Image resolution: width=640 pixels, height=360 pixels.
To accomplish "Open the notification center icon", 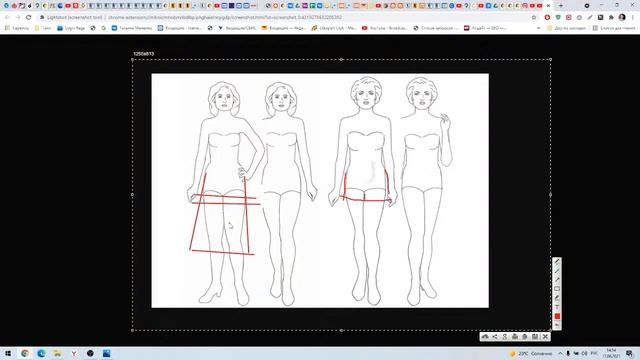I will coord(629,353).
